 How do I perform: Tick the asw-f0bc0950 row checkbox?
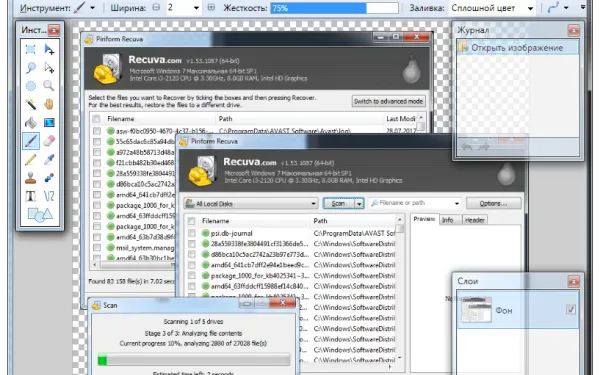(x=97, y=131)
